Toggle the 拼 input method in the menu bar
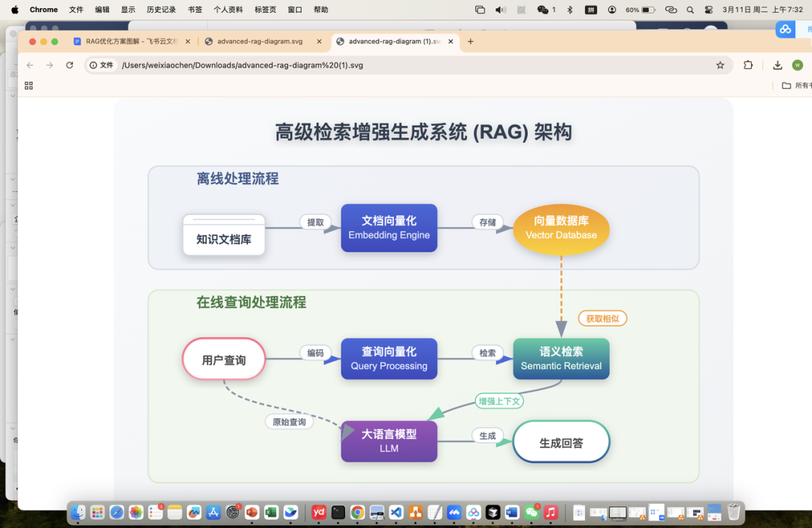Image resolution: width=812 pixels, height=528 pixels. pyautogui.click(x=592, y=10)
